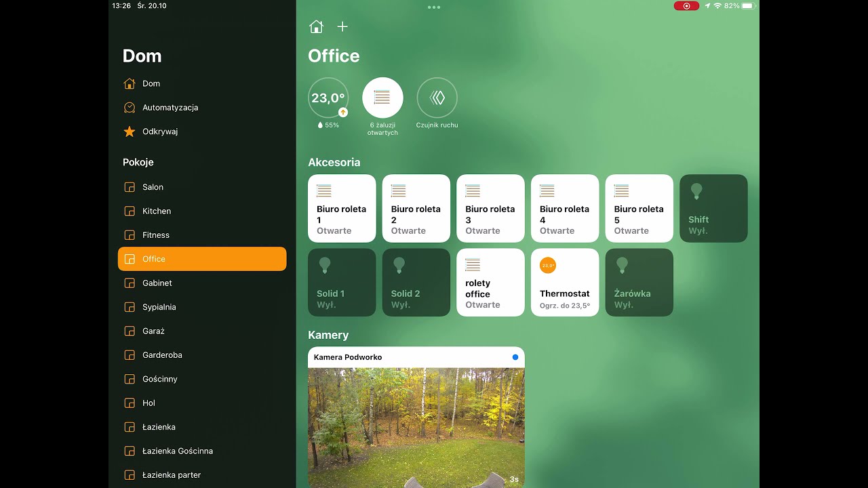The width and height of the screenshot is (868, 488).
Task: Tap the red screen recording indicator
Action: 686,5
